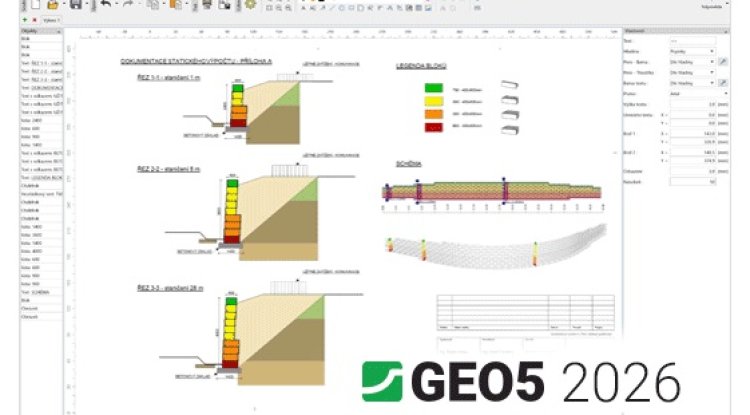The height and width of the screenshot is (415, 750).
Task: Open a file using the folder icon
Action: [53, 5]
